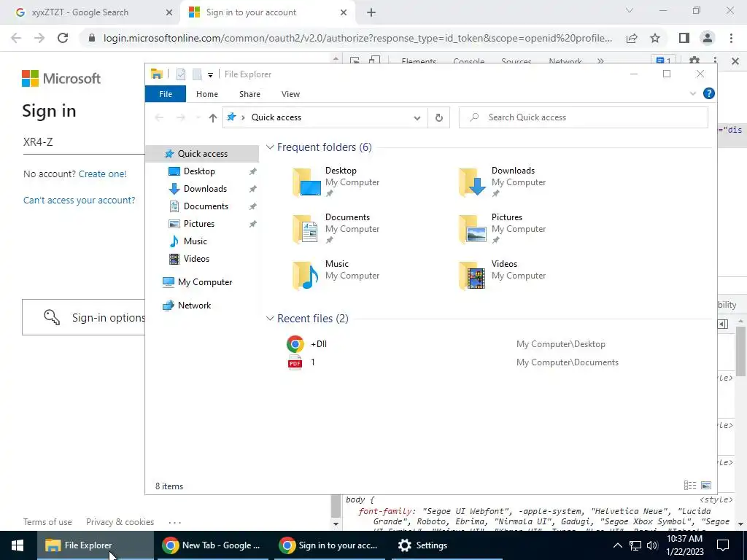Screen dimensions: 747x560
Task: Select Documents in the navigation pane
Action: point(206,206)
